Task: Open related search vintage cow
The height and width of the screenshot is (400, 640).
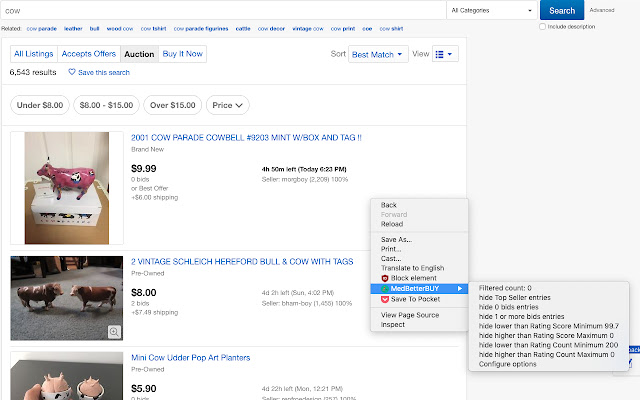Action: (x=308, y=29)
